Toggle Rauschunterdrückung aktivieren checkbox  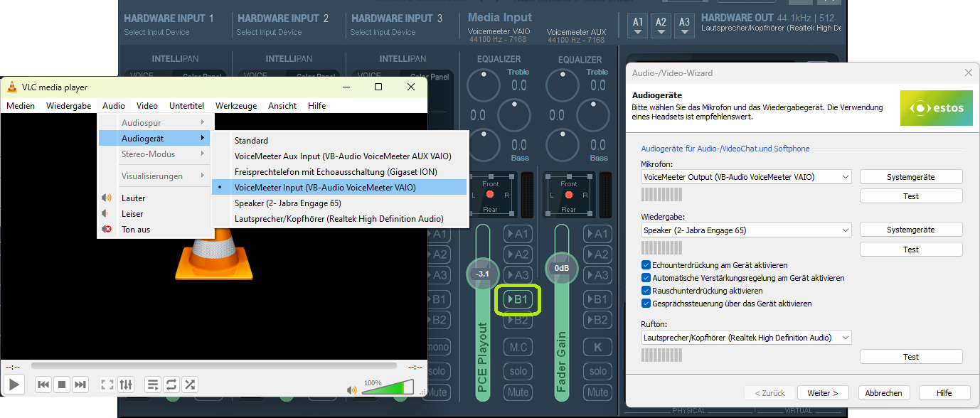tap(646, 291)
